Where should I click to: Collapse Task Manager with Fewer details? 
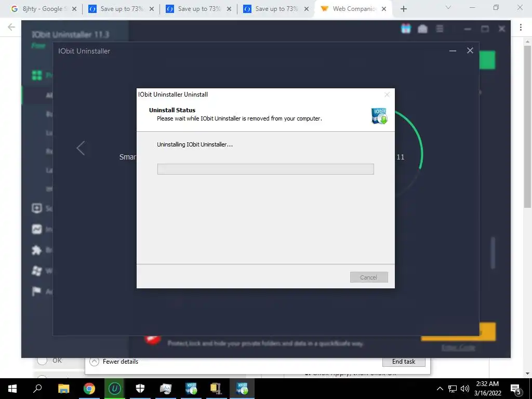coord(114,362)
